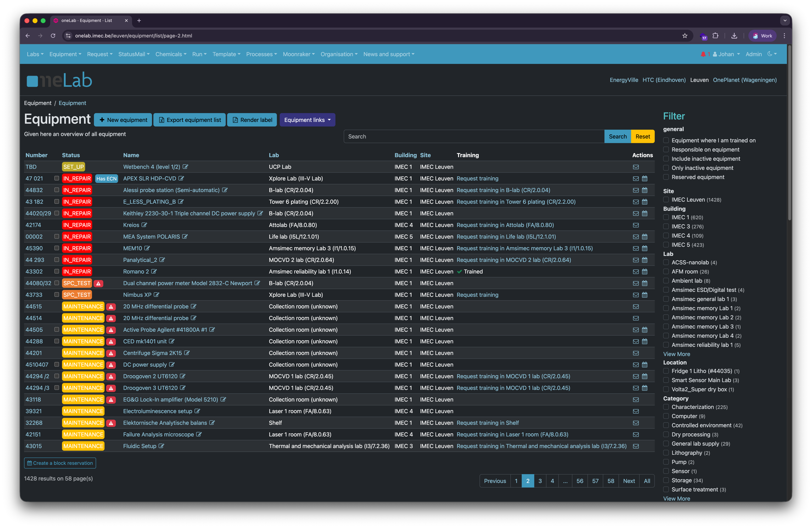Click the Export equipment list button
The image size is (812, 528).
(x=190, y=120)
